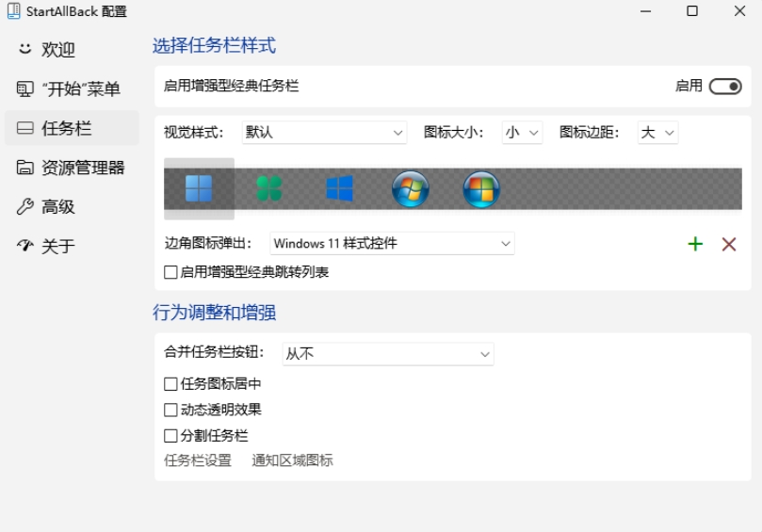Open the 图标边距 dropdown set to 大

(657, 132)
